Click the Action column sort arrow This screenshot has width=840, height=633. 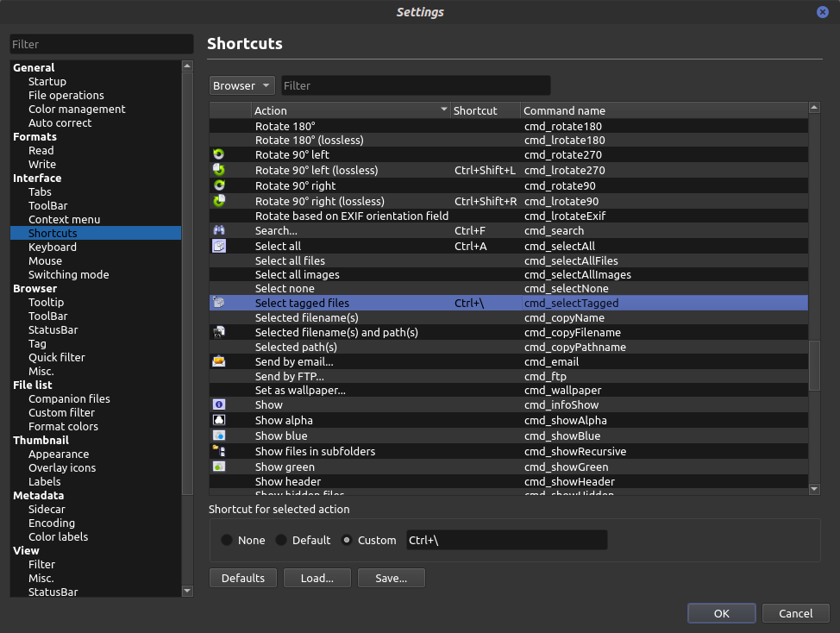click(x=442, y=110)
